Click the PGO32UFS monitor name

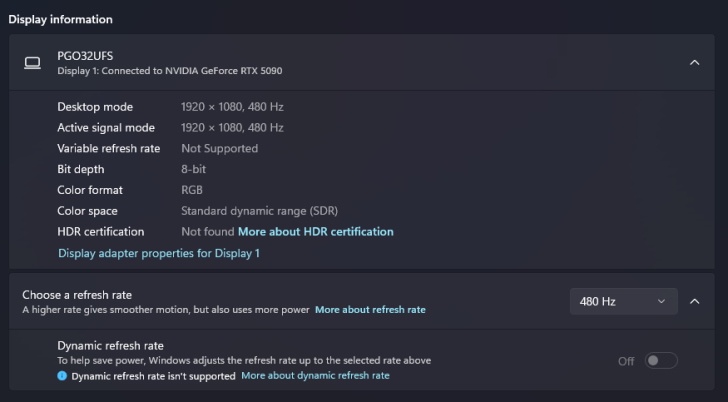(x=85, y=56)
